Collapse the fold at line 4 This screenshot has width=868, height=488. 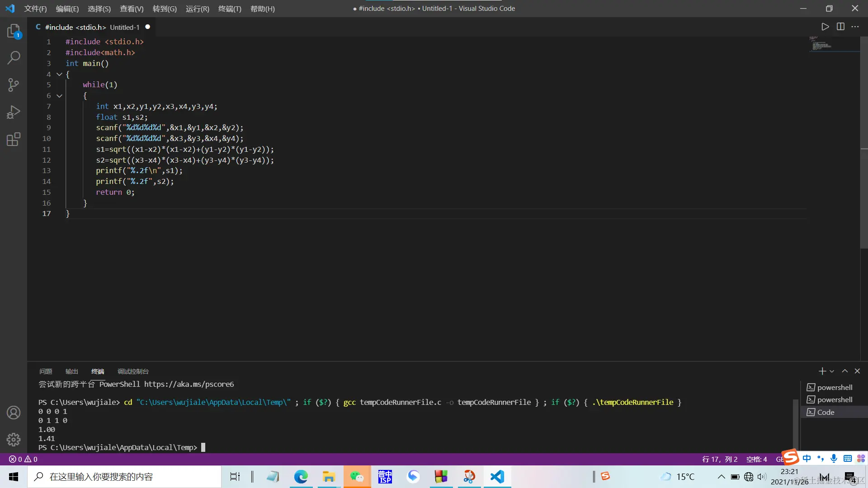click(x=59, y=74)
